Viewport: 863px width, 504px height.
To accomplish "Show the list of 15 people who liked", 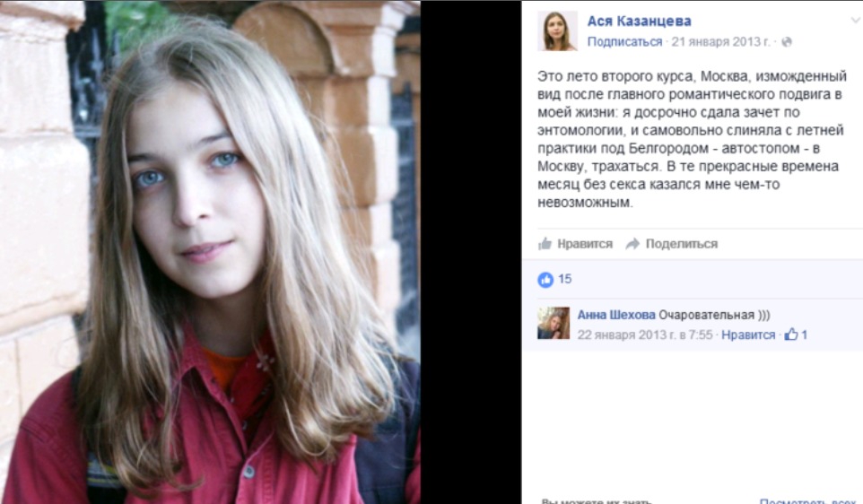I will (564, 279).
